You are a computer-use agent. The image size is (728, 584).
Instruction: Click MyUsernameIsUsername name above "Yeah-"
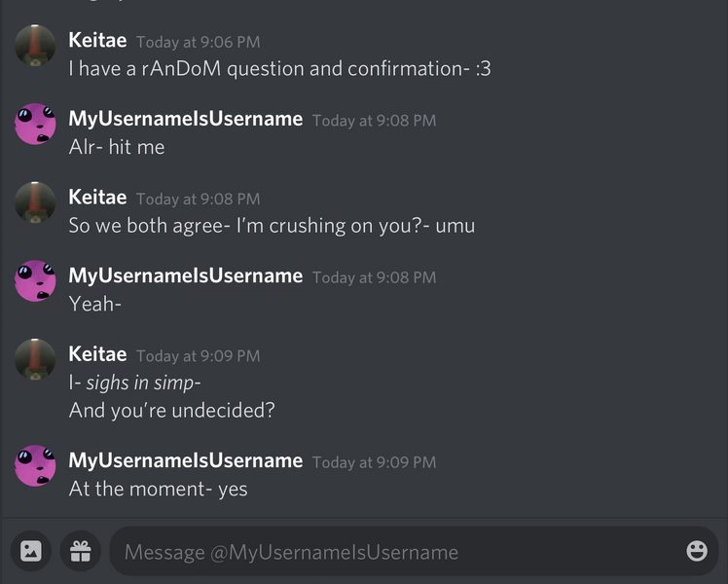(185, 275)
